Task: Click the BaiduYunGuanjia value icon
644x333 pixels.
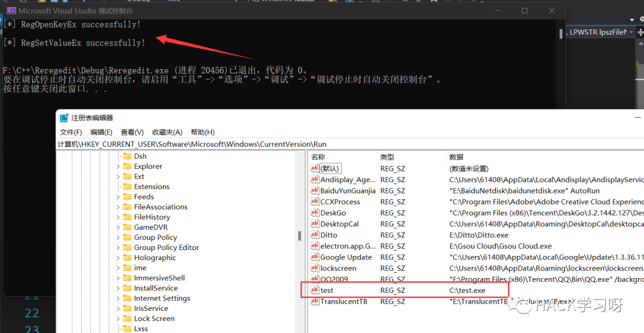Action: (315, 190)
